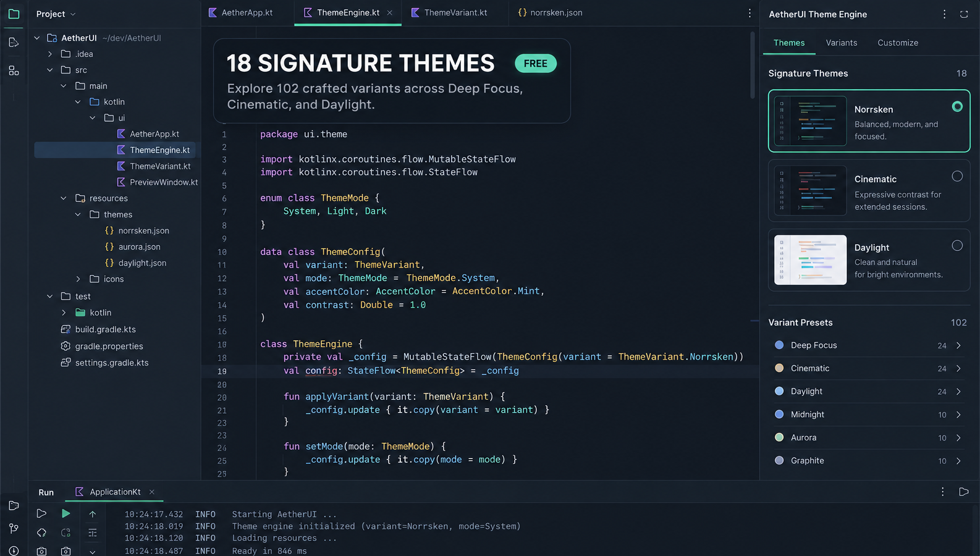980x556 pixels.
Task: Click the problems indicator icon at bottom left sidebar
Action: pyautogui.click(x=14, y=550)
